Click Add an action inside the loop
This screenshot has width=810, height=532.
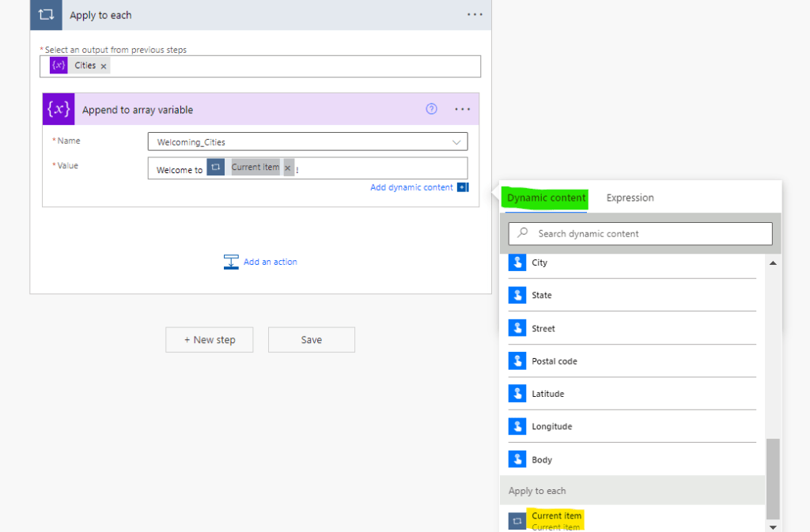269,262
